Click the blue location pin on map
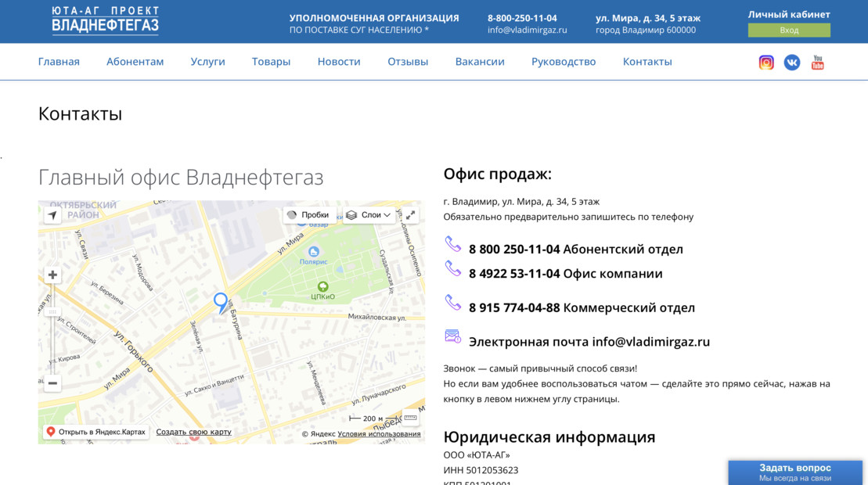This screenshot has width=868, height=485. (x=221, y=303)
